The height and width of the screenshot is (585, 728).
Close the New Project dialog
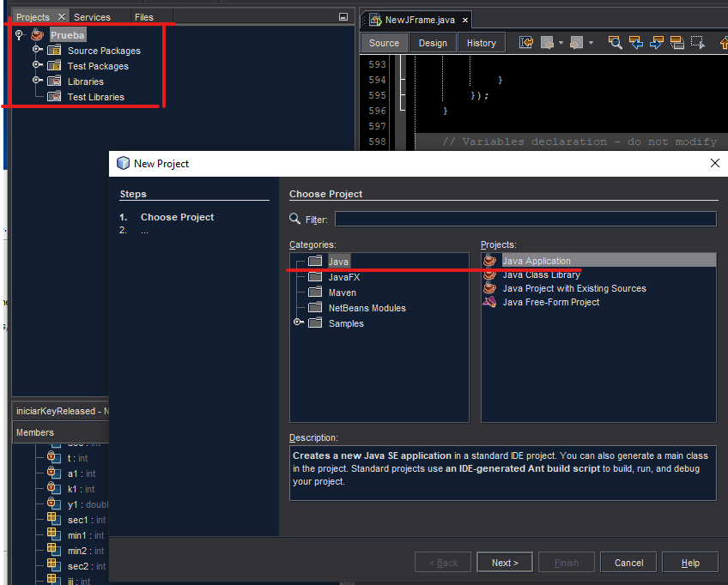715,163
